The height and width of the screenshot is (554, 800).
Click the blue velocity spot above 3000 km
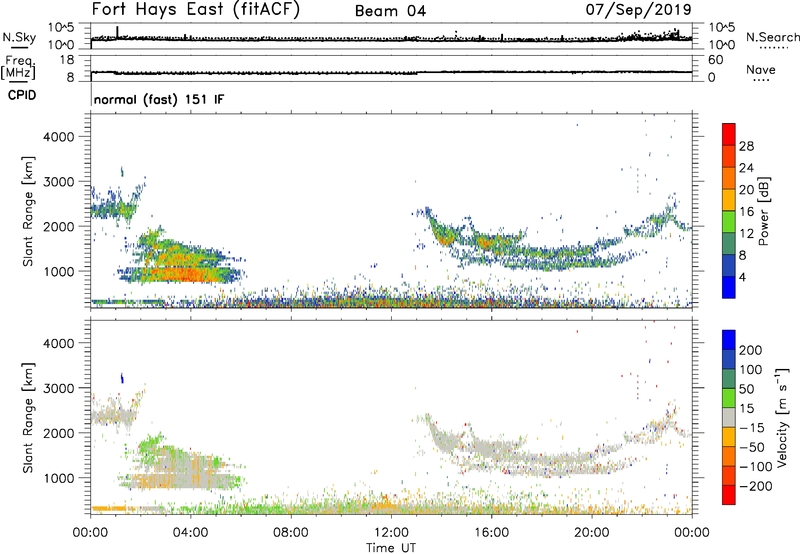pos(121,378)
